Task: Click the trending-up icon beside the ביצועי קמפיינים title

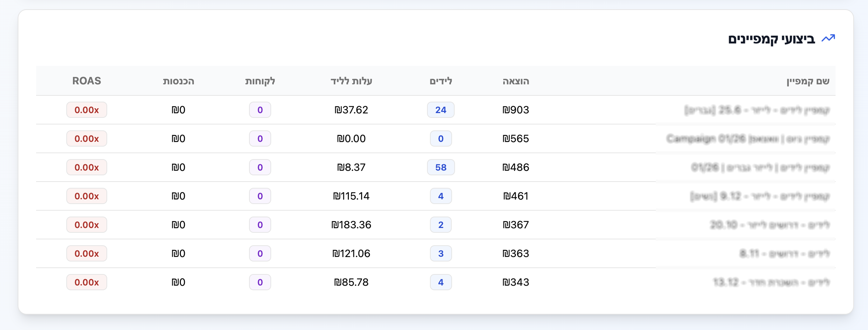Action: click(x=828, y=38)
